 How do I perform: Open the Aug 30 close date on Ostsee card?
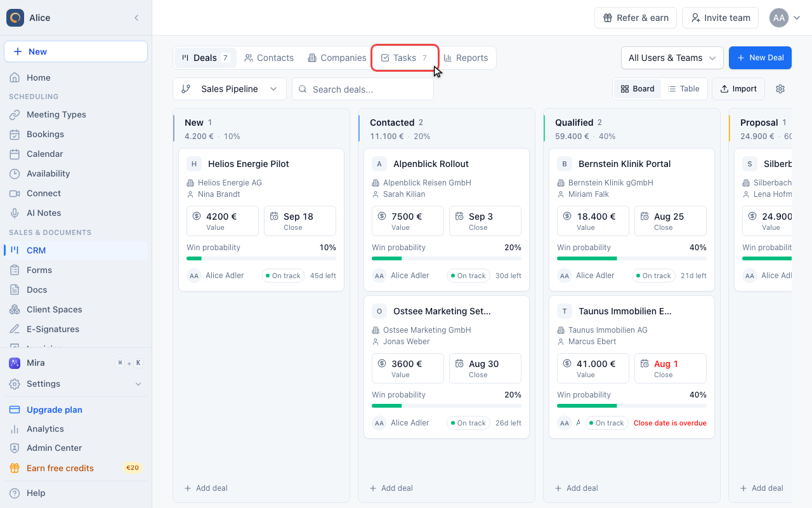485,368
